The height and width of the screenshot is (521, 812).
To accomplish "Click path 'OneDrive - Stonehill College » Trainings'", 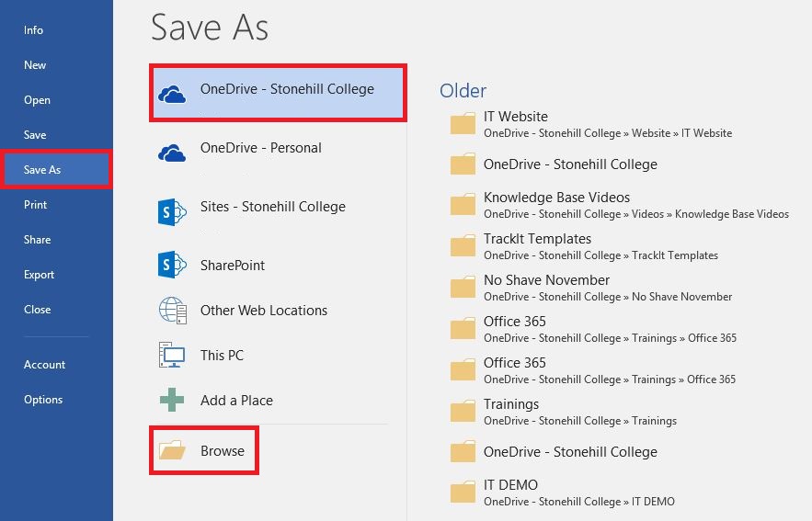I will [x=580, y=421].
